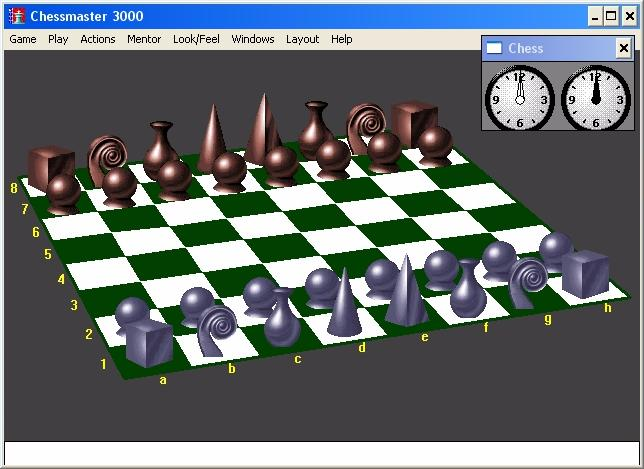Image resolution: width=644 pixels, height=469 pixels.
Task: Select the black sphere pawn on e7
Action: tap(281, 166)
